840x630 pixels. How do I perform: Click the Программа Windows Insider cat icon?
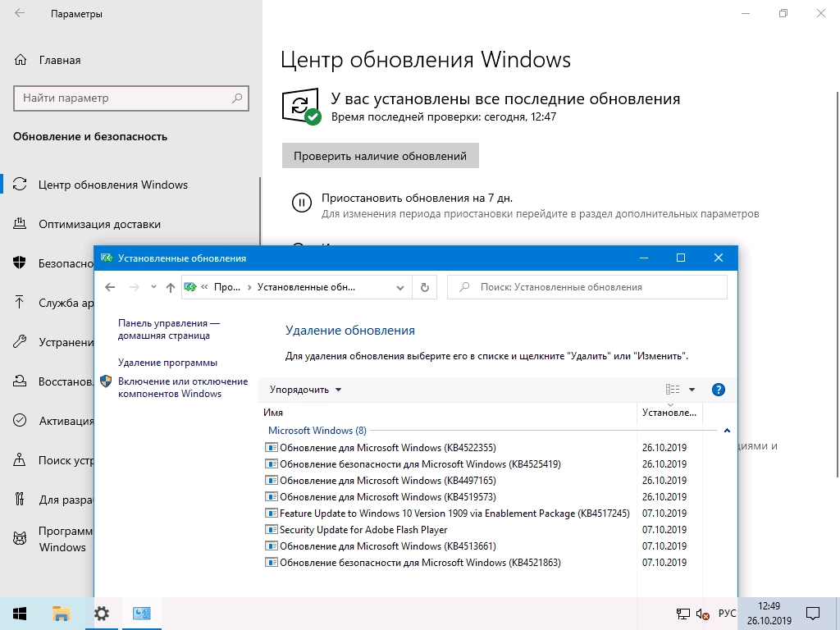click(20, 538)
